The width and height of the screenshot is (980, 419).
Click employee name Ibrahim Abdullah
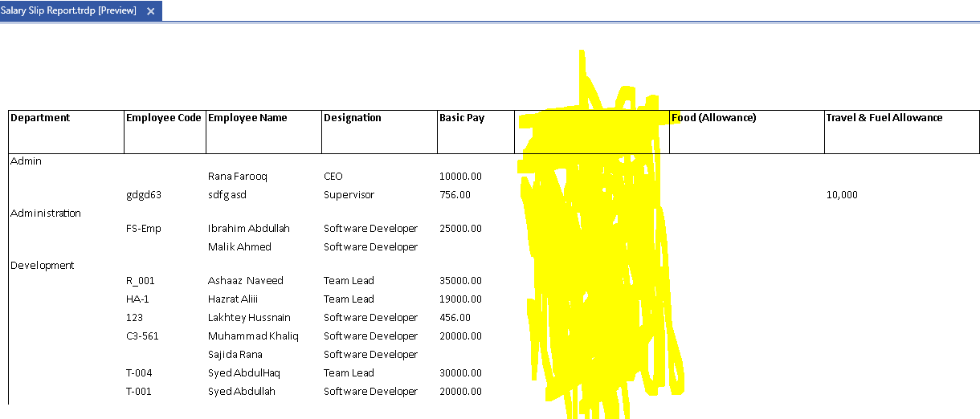(x=248, y=228)
